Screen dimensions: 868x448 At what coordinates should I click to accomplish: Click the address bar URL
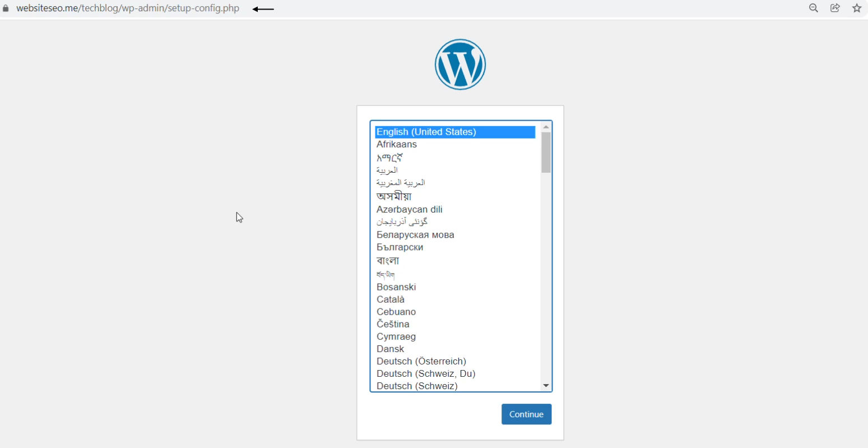click(x=128, y=8)
